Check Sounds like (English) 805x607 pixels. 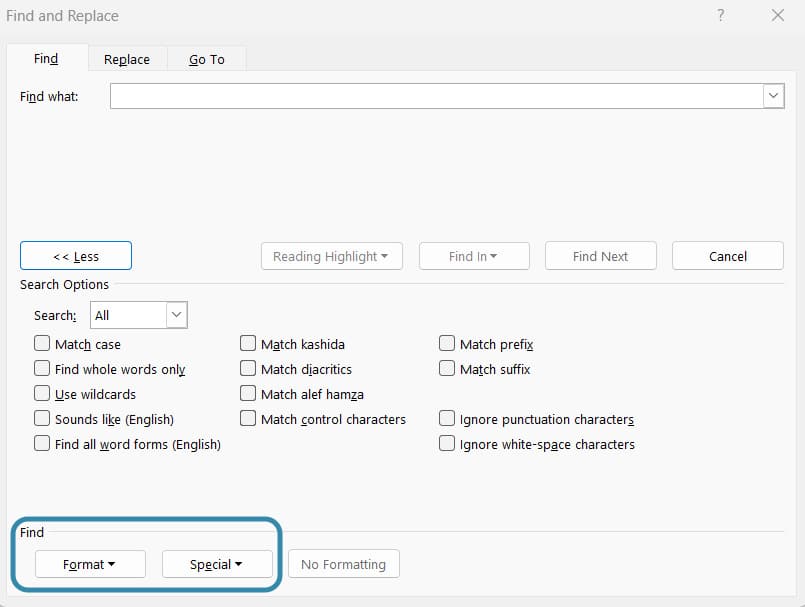tap(42, 419)
